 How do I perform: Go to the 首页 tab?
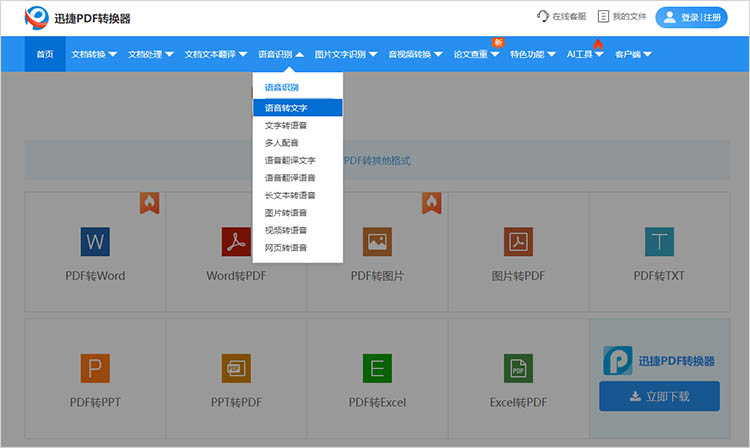coord(45,55)
